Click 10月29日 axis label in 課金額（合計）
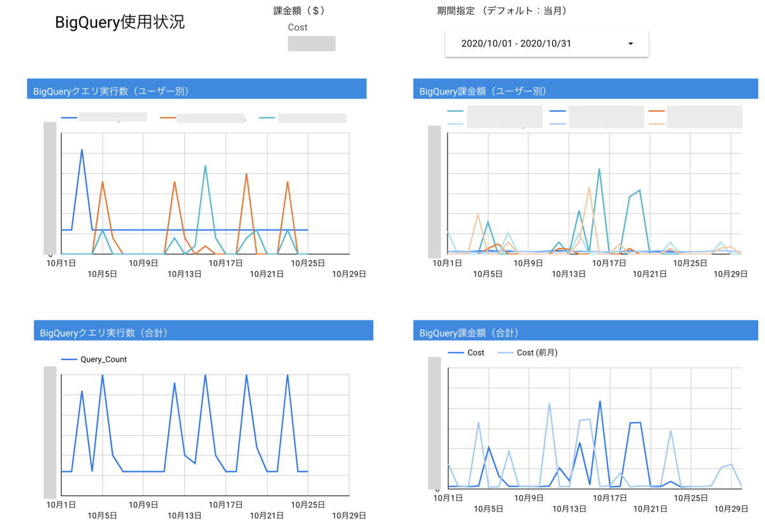This screenshot has width=765, height=532. (731, 508)
